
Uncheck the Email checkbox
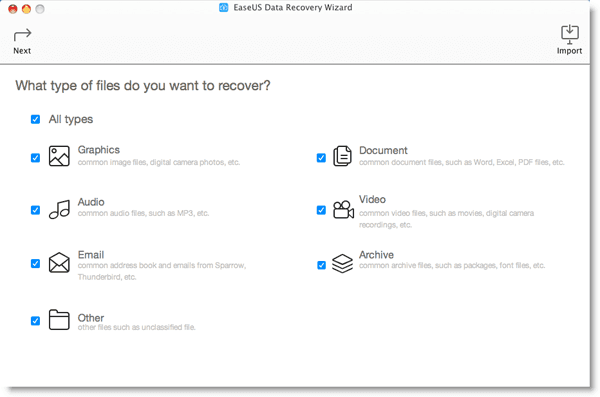tap(35, 264)
